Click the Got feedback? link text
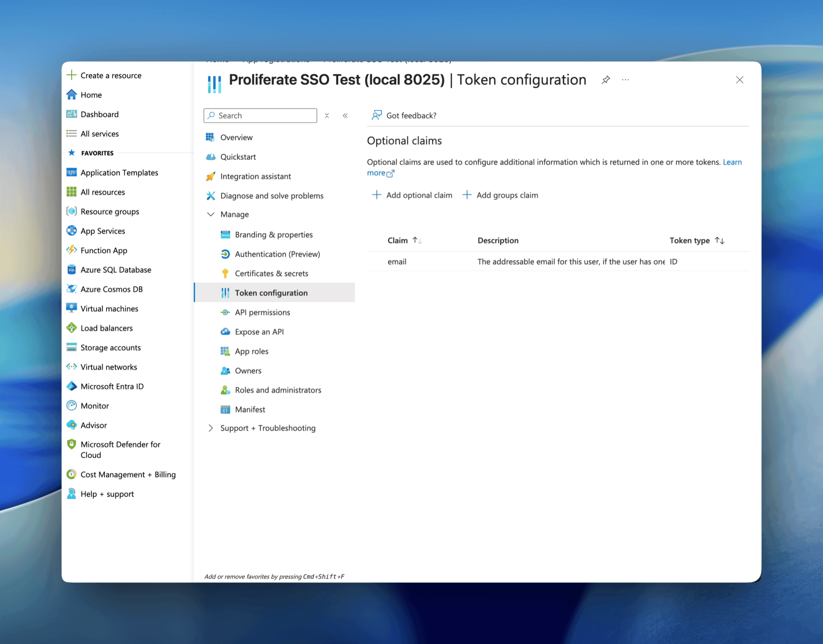823x644 pixels. [411, 116]
